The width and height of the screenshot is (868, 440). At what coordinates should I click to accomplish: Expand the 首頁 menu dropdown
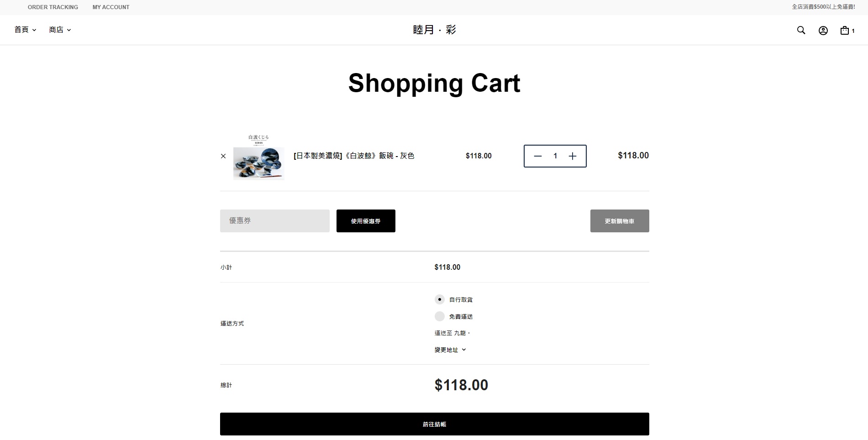(x=25, y=30)
